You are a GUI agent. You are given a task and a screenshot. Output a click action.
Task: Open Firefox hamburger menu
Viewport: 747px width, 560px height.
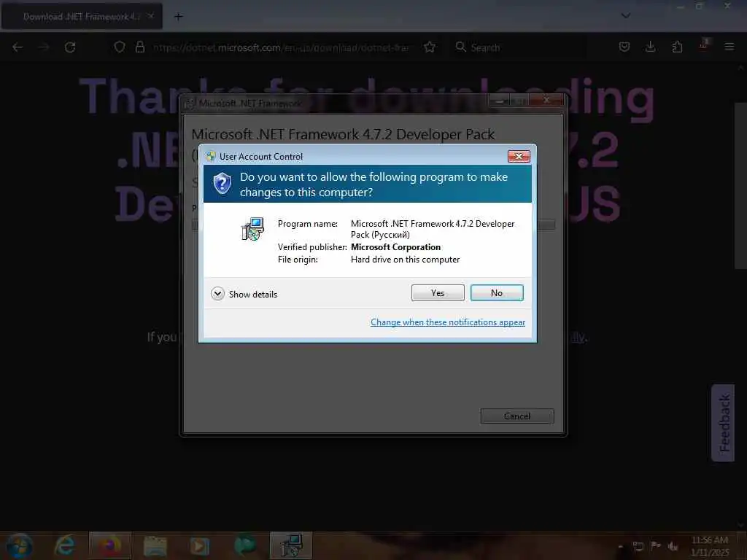click(x=729, y=47)
